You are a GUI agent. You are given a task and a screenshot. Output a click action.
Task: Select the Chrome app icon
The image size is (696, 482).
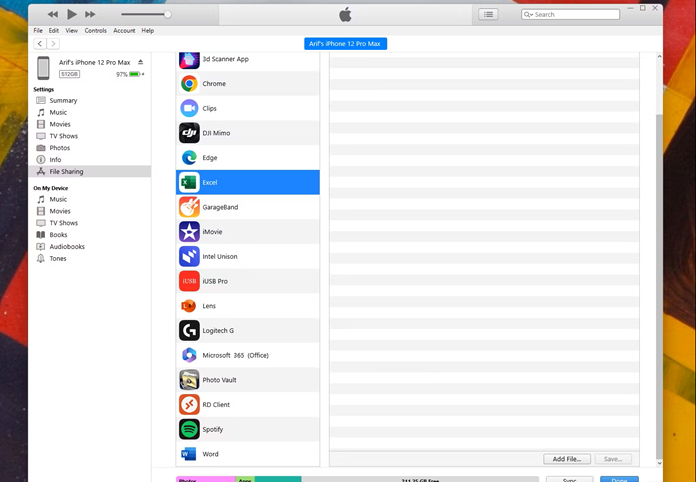coord(189,83)
